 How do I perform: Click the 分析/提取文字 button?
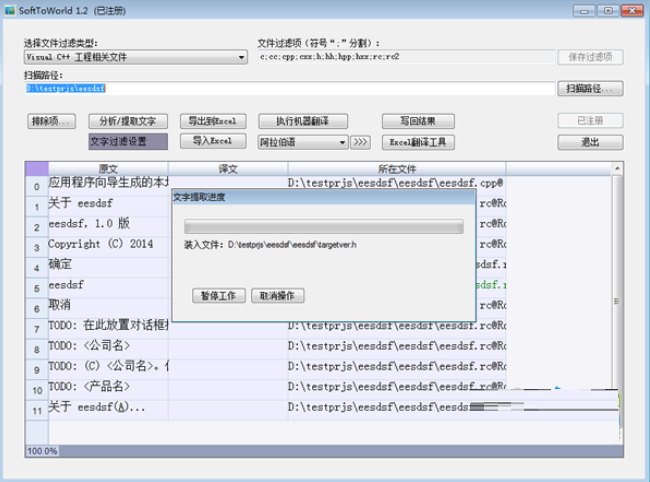[128, 121]
